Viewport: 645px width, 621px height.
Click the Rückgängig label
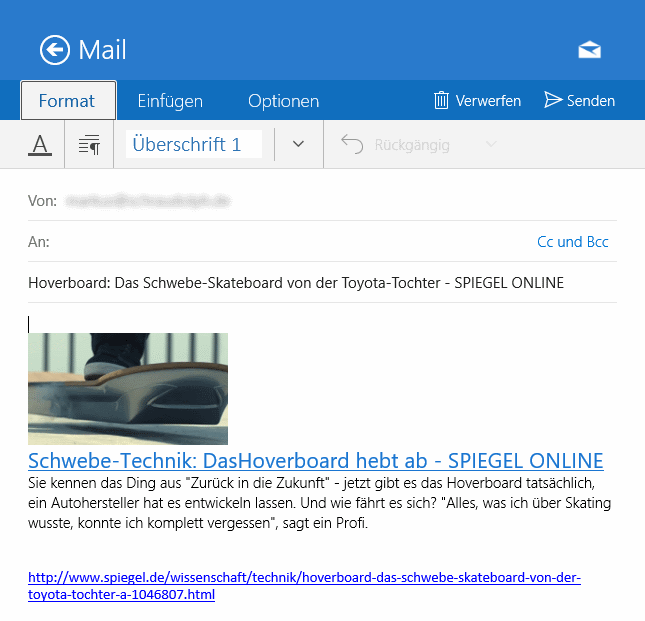(x=412, y=145)
